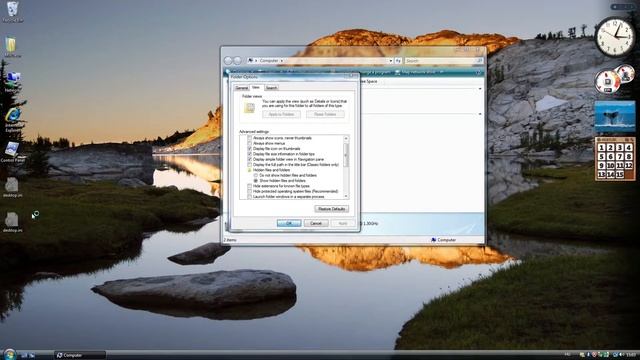Image resolution: width=640 pixels, height=360 pixels.
Task: Select the desktop.ini file directly below Control Panel
Action: pyautogui.click(x=12, y=187)
